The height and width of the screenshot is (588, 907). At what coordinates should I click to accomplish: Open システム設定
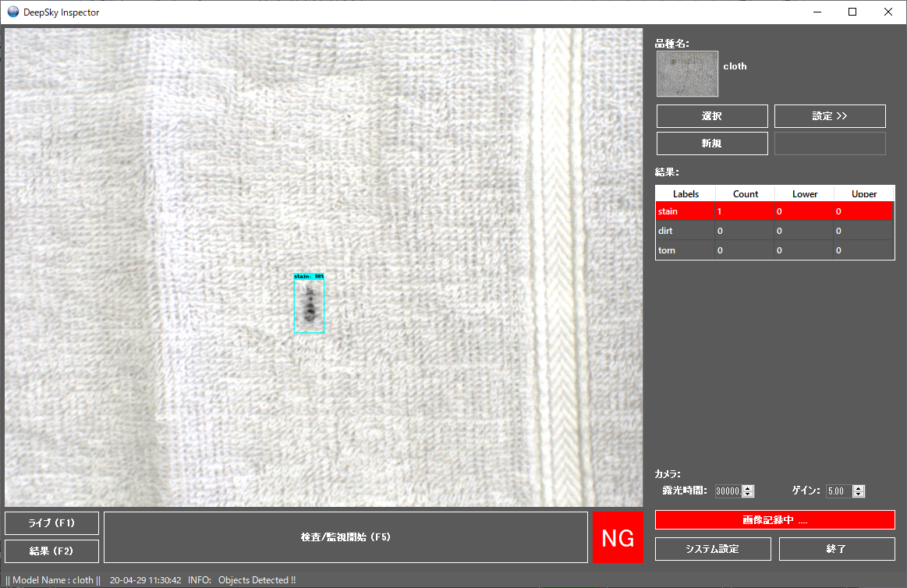click(x=713, y=549)
